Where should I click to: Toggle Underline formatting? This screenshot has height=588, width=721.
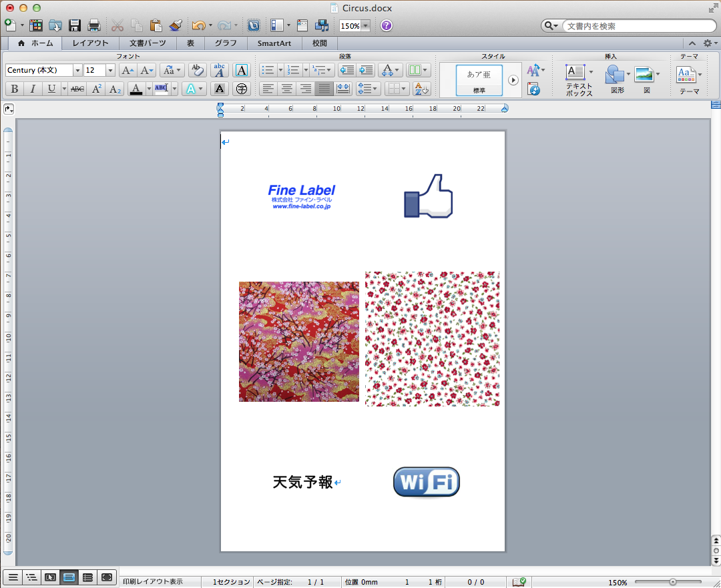[x=51, y=89]
